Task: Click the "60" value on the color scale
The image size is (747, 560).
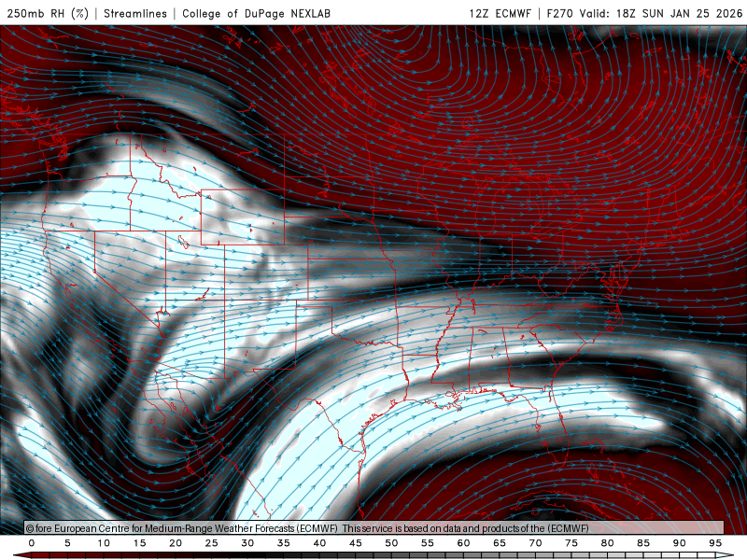Action: (x=463, y=543)
